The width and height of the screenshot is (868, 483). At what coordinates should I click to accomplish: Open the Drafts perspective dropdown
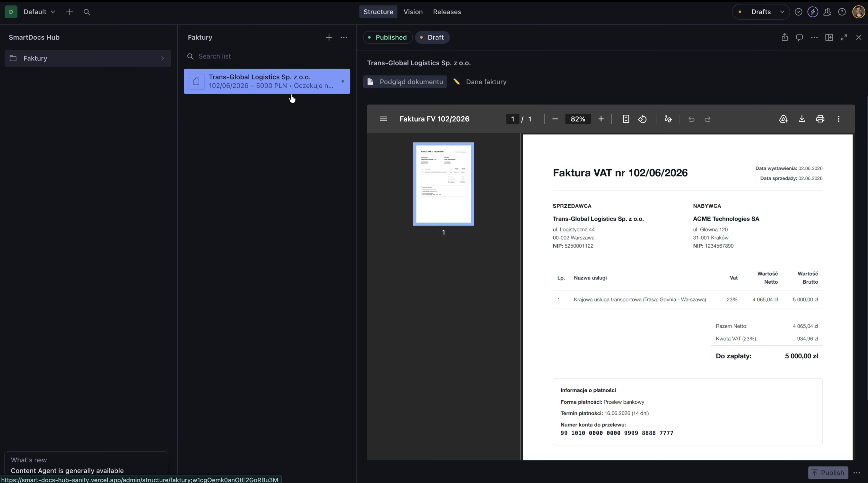[761, 12]
